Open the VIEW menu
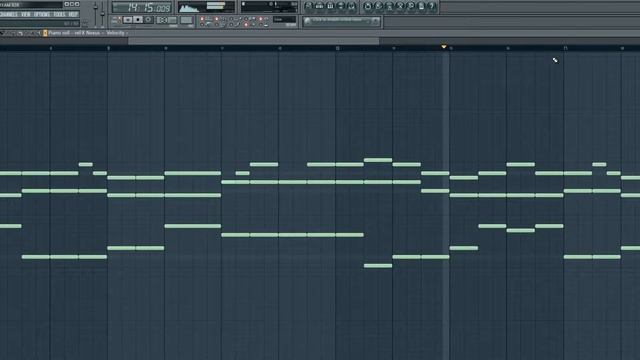Screen dimensions: 640x360 25,14
